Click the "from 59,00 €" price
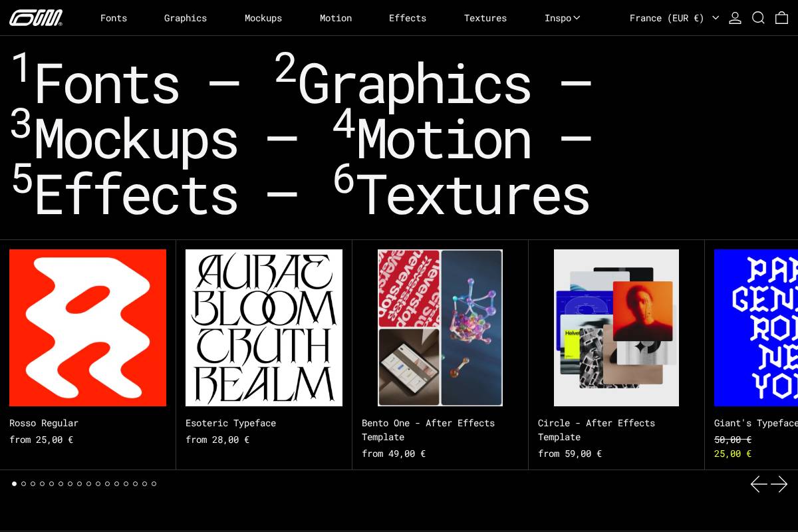Screen dimensions: 798x532 [x=570, y=454]
